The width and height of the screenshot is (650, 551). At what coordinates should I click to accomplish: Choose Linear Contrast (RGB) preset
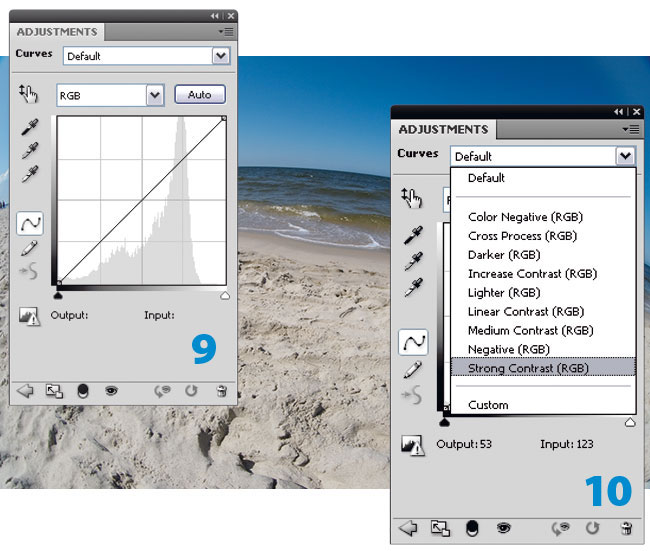click(x=543, y=312)
